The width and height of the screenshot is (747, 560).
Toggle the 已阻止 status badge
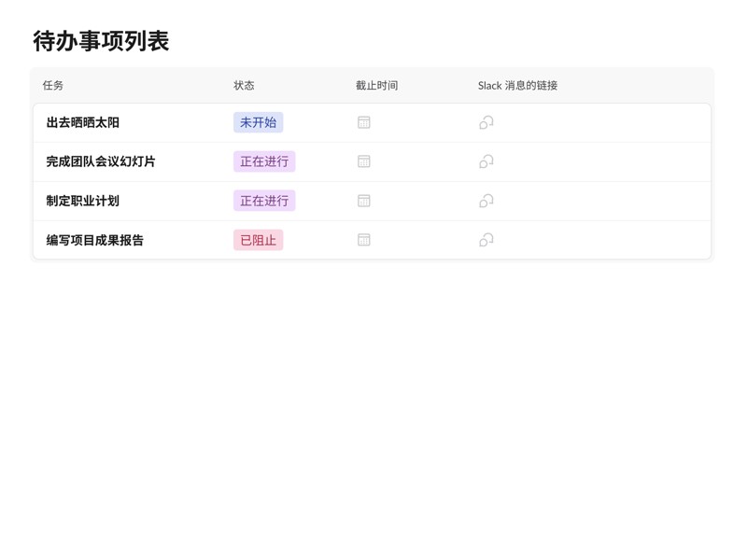pyautogui.click(x=258, y=239)
